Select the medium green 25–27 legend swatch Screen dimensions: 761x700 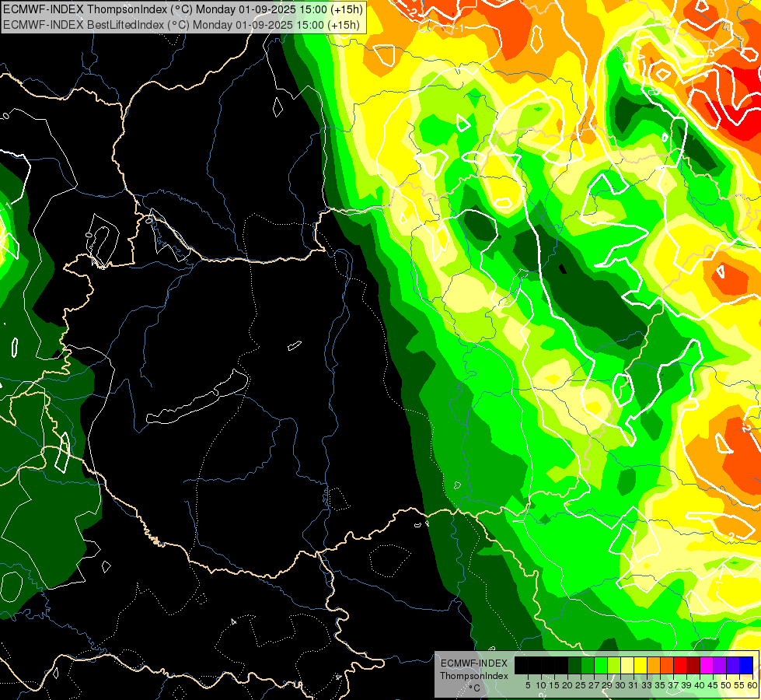[x=587, y=665]
